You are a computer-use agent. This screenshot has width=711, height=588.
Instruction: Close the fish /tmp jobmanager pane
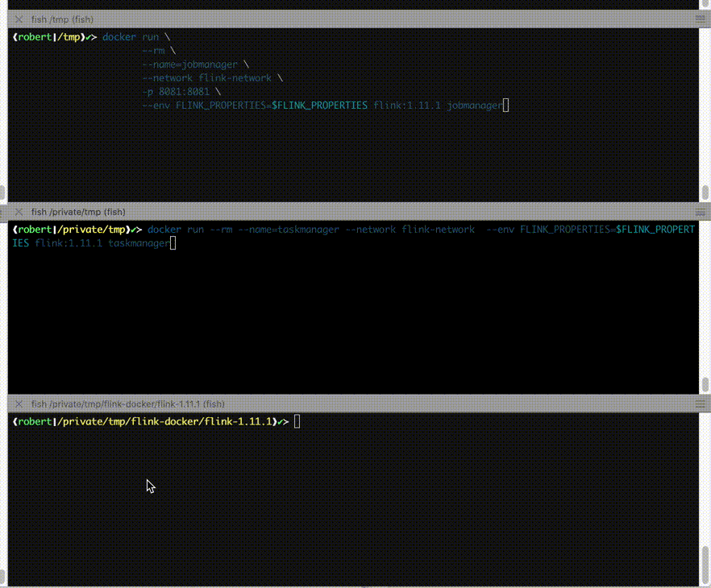[19, 18]
